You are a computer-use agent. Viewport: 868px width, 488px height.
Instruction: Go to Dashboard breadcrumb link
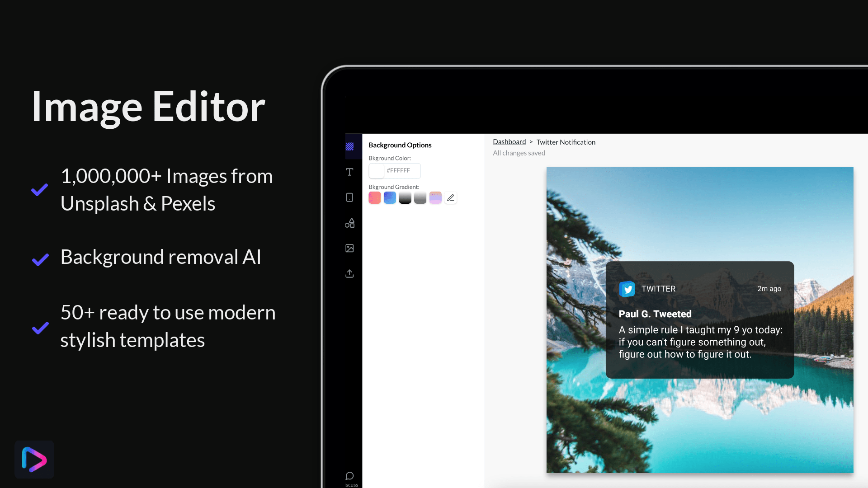(x=509, y=142)
